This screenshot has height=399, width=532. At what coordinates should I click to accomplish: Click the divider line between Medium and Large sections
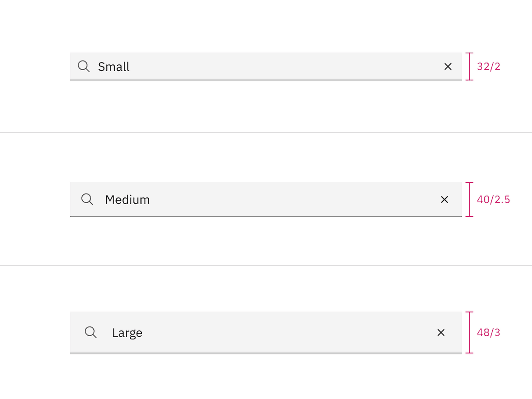pyautogui.click(x=266, y=266)
